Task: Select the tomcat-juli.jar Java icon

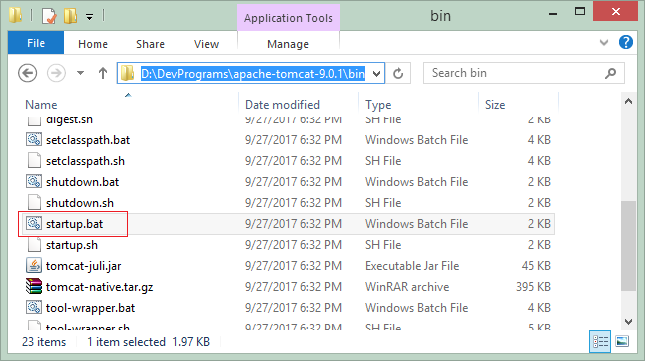Action: 34,266
